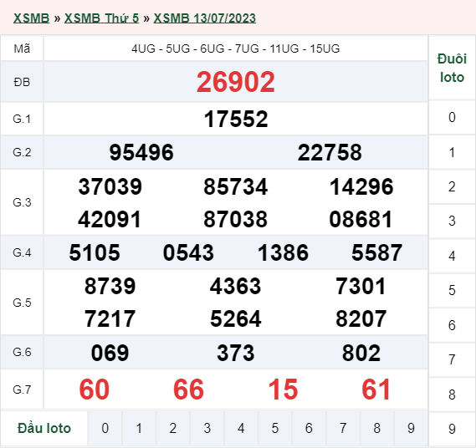
Task: Open the XSMB 13/07/2023 link
Action: [x=205, y=18]
